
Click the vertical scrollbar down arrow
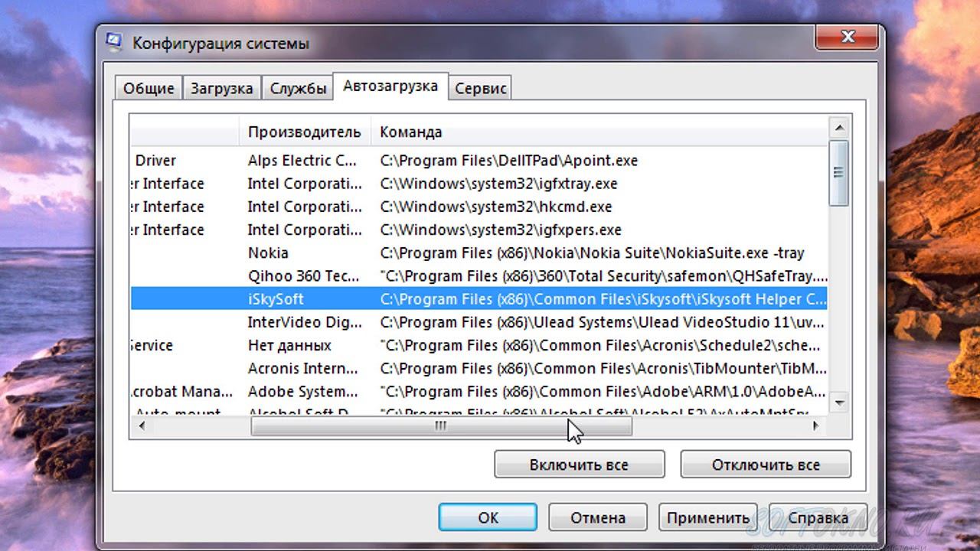click(x=839, y=402)
